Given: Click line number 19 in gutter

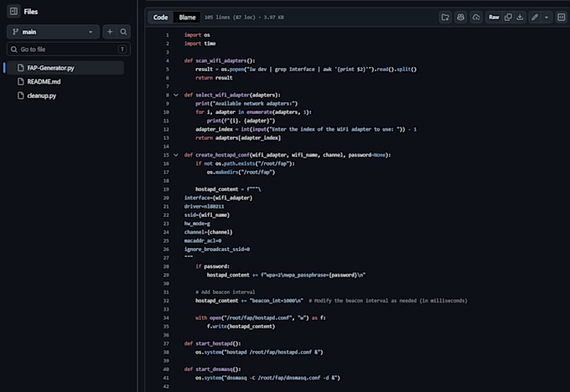Looking at the screenshot, I should pyautogui.click(x=166, y=189).
